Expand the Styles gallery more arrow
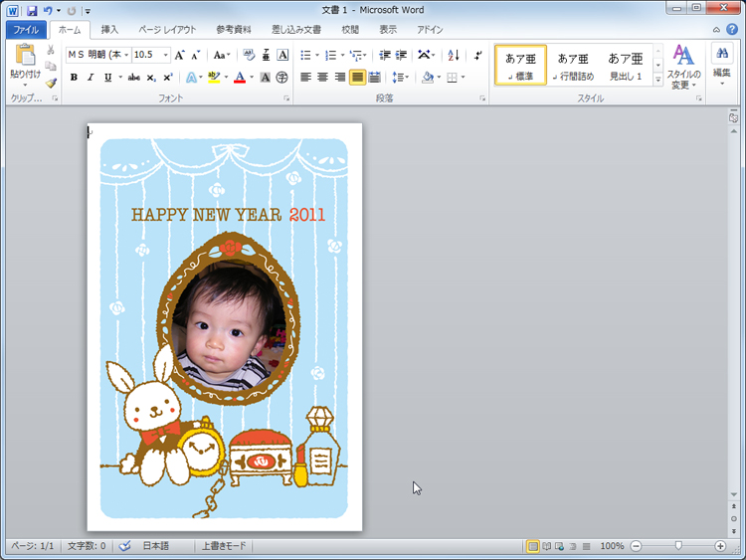This screenshot has height=560, width=746. click(x=658, y=79)
